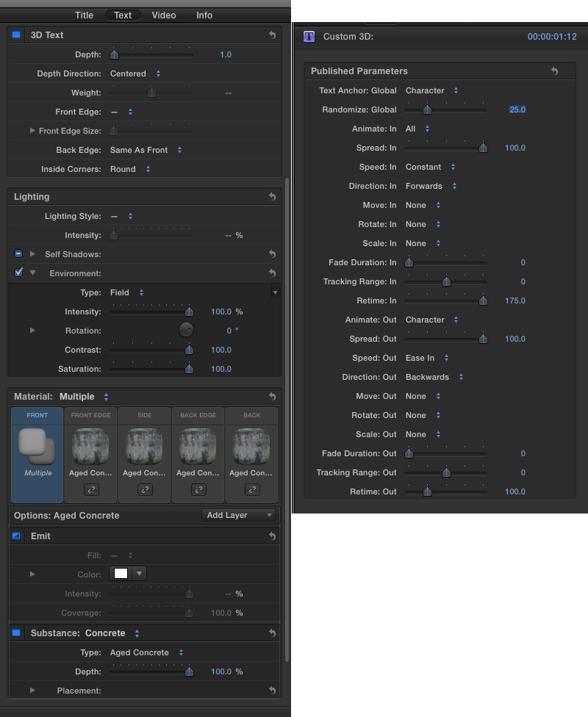The width and height of the screenshot is (588, 717).
Task: Switch to the Title tab
Action: coord(85,15)
